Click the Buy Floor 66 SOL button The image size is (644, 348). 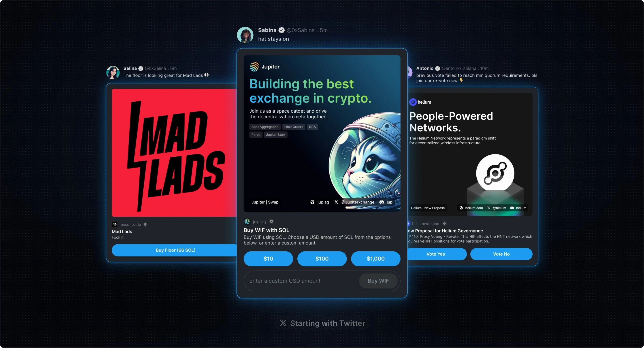pyautogui.click(x=175, y=250)
